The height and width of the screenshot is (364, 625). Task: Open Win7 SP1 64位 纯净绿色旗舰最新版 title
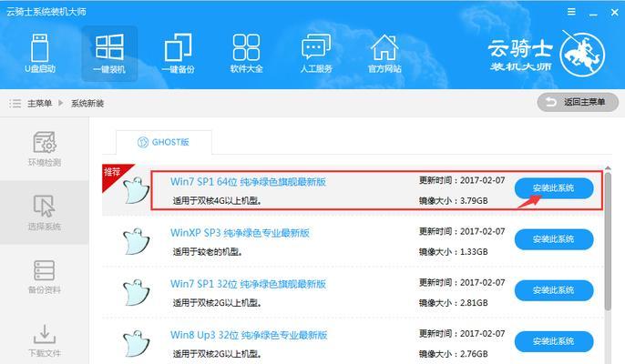(x=249, y=182)
